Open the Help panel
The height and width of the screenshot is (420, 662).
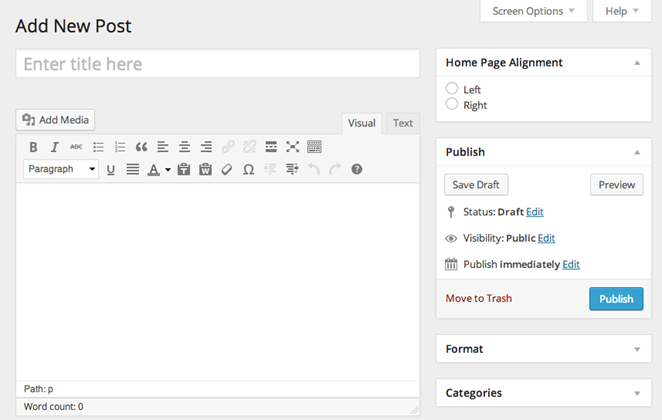(x=622, y=11)
